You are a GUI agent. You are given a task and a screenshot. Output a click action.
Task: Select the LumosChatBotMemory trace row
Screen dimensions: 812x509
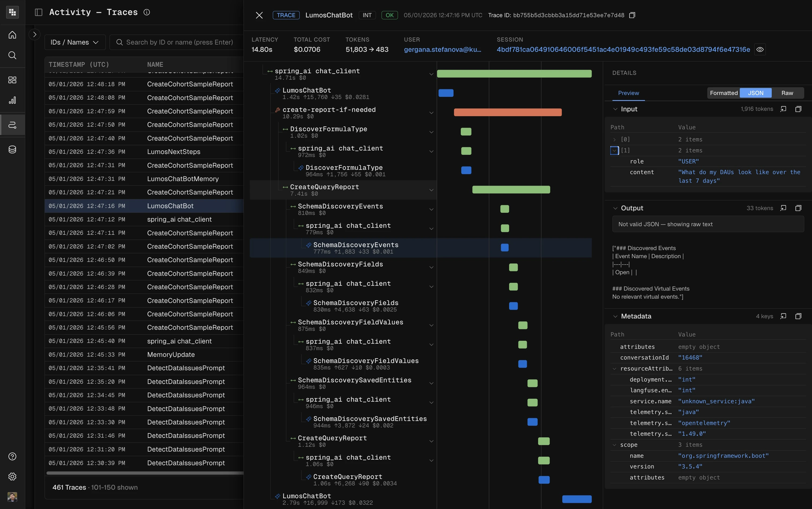coord(144,179)
